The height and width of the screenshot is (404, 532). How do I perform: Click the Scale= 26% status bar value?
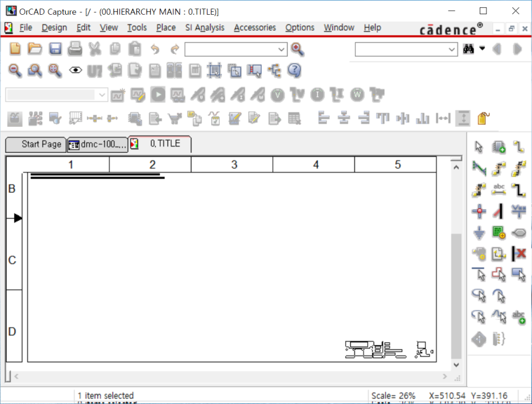point(393,396)
